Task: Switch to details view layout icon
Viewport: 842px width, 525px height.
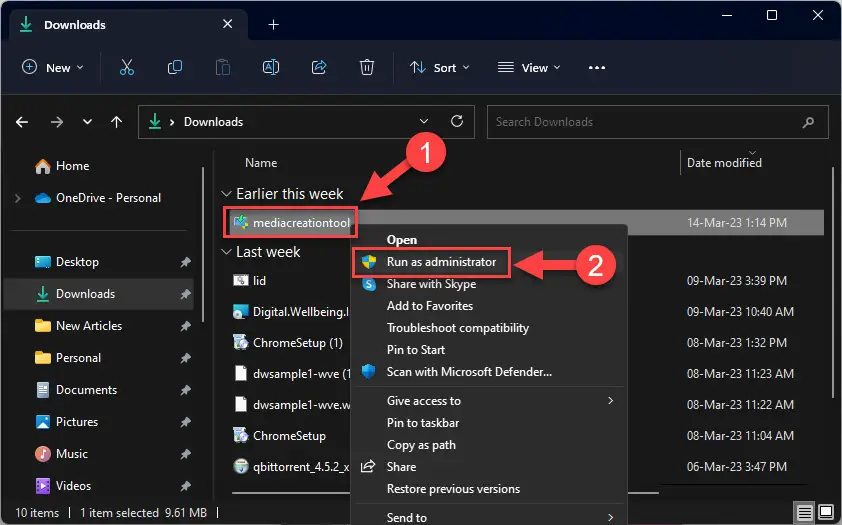Action: (x=804, y=513)
